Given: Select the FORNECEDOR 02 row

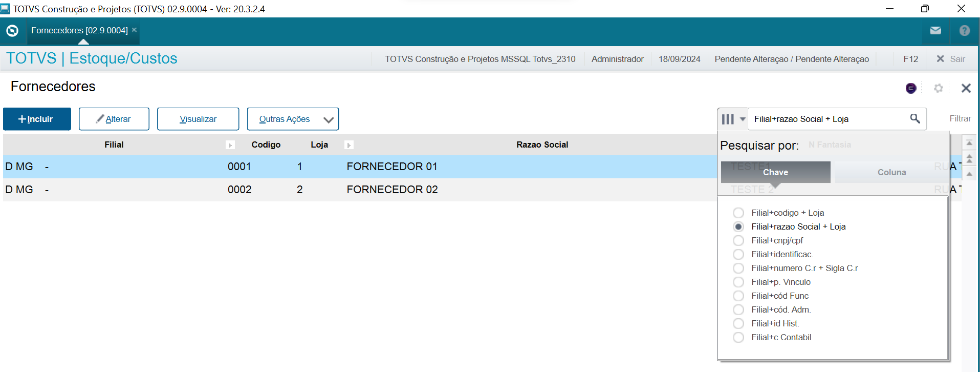Looking at the screenshot, I should coord(360,190).
